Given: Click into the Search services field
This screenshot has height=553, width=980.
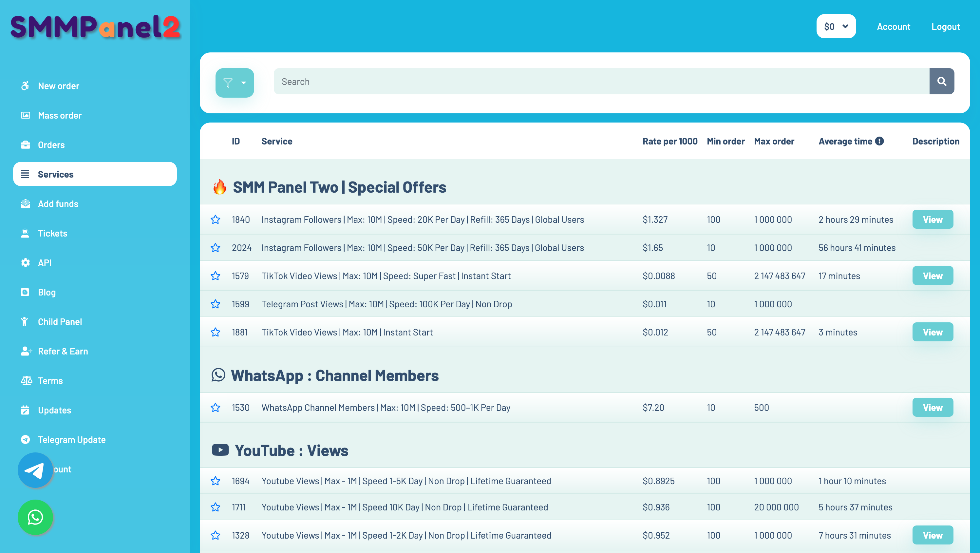Looking at the screenshot, I should click(x=601, y=82).
